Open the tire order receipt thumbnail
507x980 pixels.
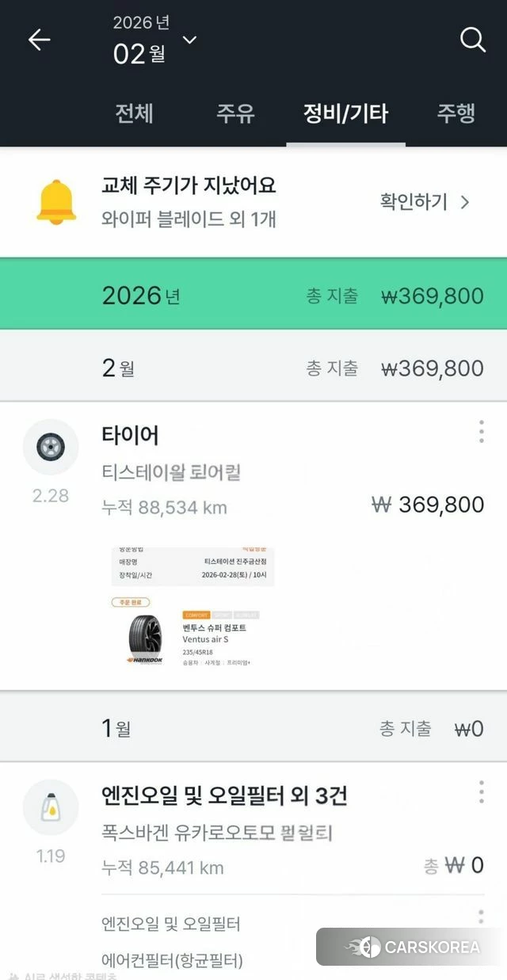coord(193,606)
